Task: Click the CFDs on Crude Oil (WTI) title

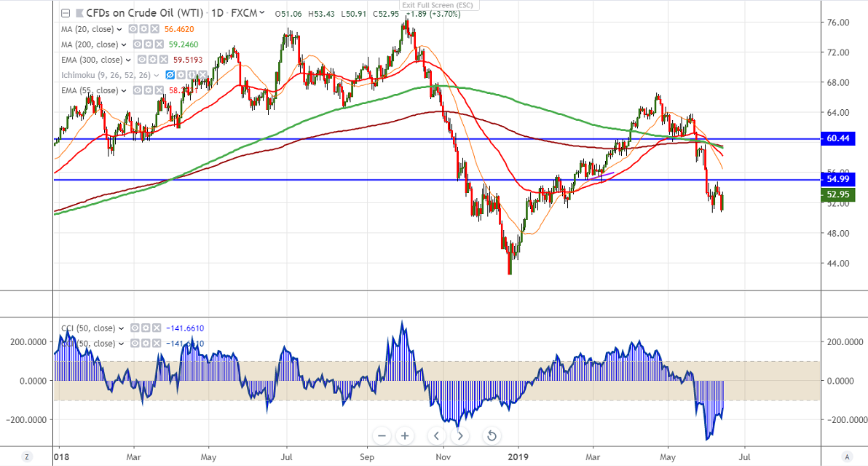Action: (x=145, y=13)
